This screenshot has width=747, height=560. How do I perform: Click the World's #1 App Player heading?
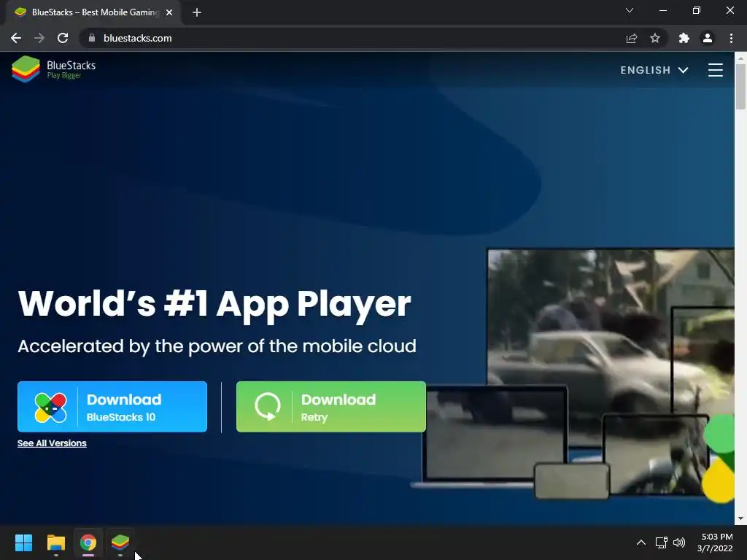point(214,304)
